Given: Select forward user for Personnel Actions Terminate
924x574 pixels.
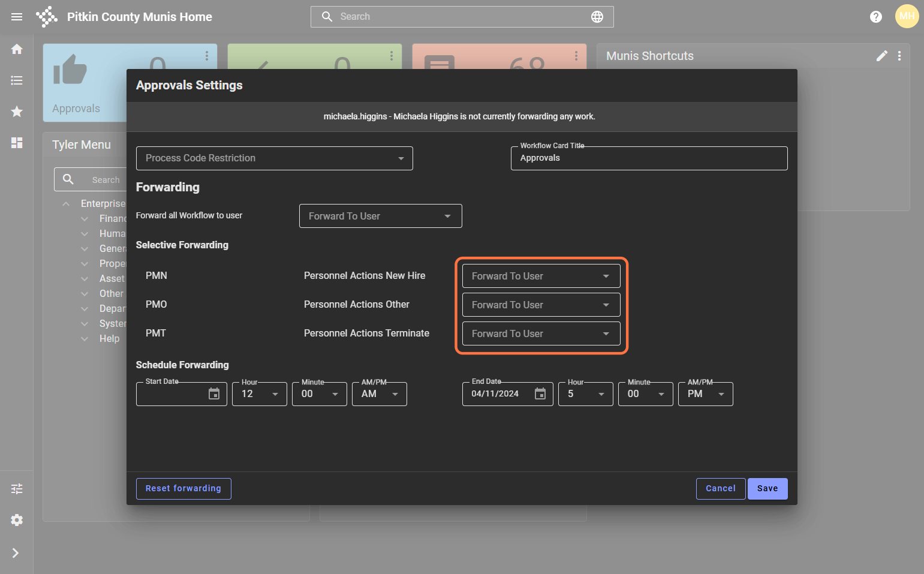Looking at the screenshot, I should [x=541, y=333].
